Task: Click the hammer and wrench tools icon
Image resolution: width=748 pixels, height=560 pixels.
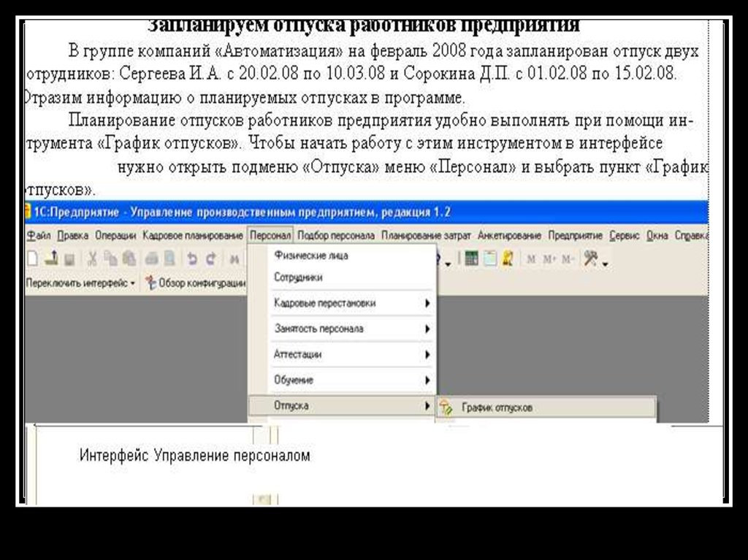Action: [x=590, y=258]
